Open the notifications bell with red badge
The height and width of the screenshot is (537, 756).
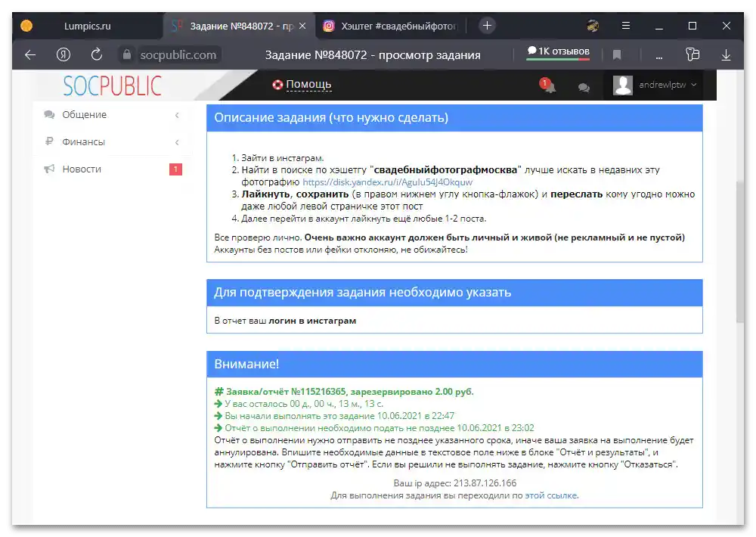pyautogui.click(x=547, y=85)
